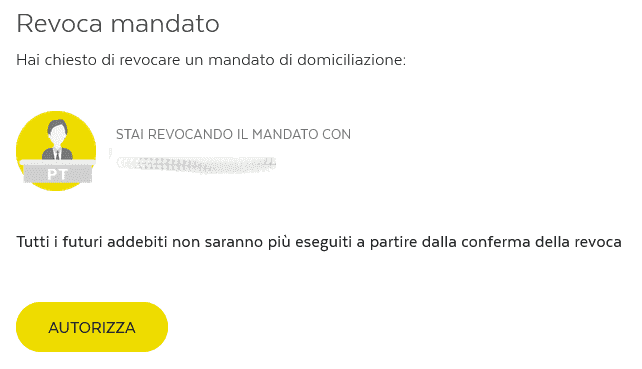The height and width of the screenshot is (369, 642).
Task: Click the word 'domiciliazione:' in the subtitle
Action: [x=351, y=60]
